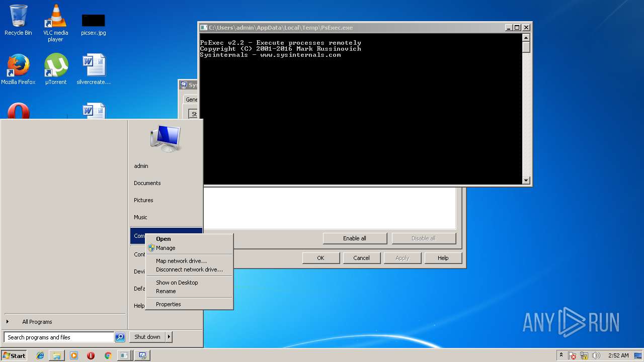Image resolution: width=644 pixels, height=362 pixels.
Task: Select Disconnect network drive... menu entry
Action: coord(189,269)
